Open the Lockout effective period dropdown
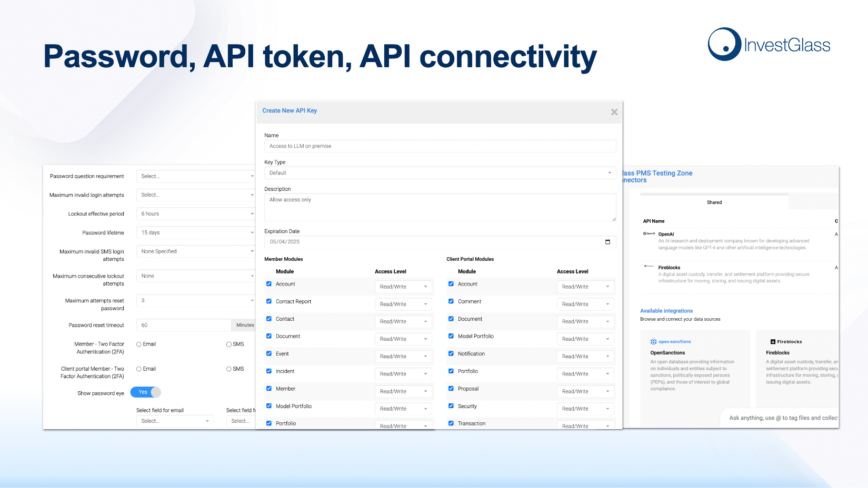 [x=196, y=214]
